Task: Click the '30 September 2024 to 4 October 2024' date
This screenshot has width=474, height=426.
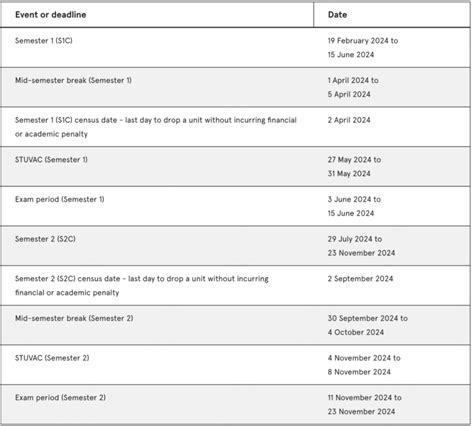Action: (368, 325)
